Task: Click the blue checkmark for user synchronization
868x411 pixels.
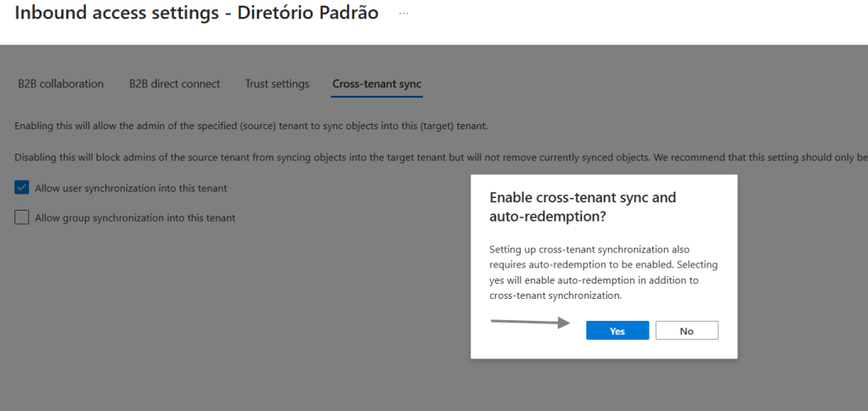Action: (22, 188)
